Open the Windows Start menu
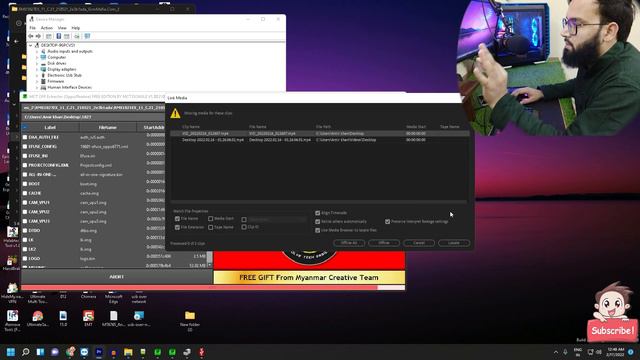 (x=11, y=352)
